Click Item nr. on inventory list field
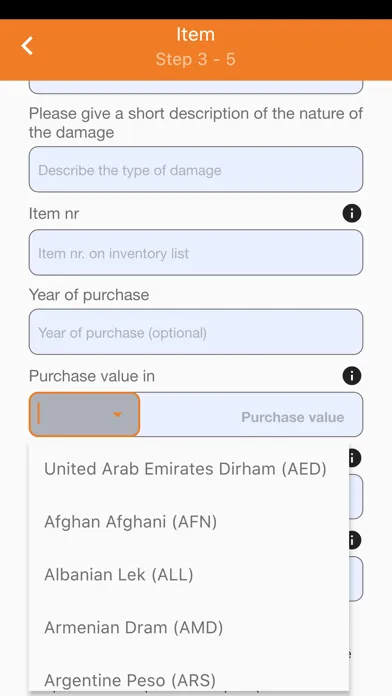Viewport: 392px width, 696px height. 196,253
